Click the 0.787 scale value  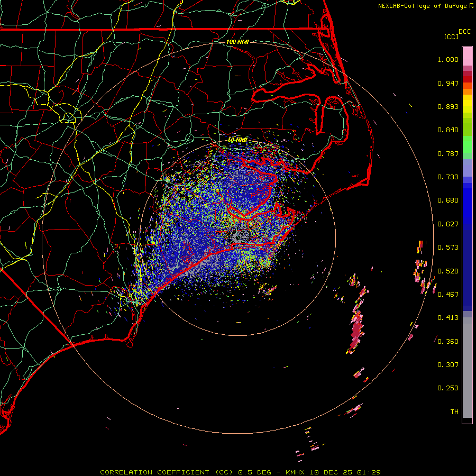coord(448,153)
